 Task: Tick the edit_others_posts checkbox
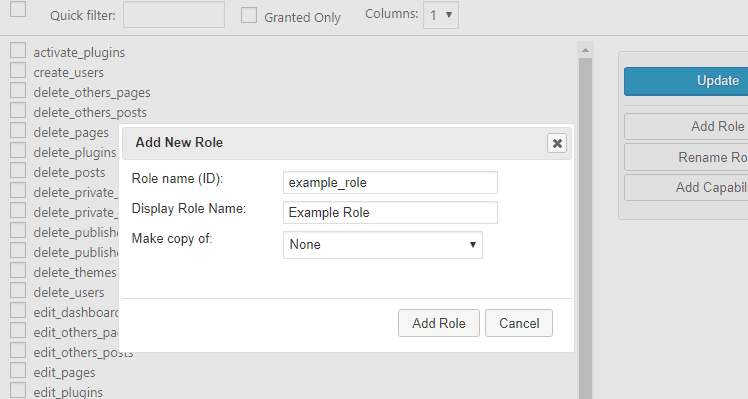[18, 350]
